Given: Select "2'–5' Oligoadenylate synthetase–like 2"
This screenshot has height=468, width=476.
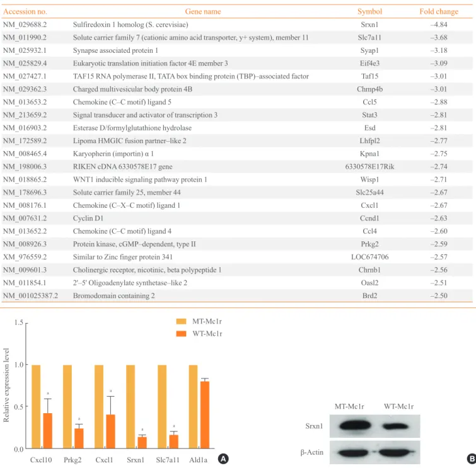Looking at the screenshot, I should (130, 283).
